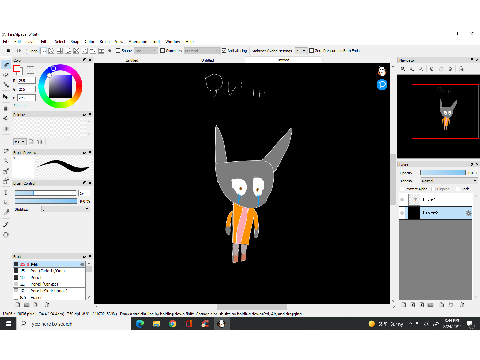
Task: Select the Lasso tool icon
Action: (6, 151)
